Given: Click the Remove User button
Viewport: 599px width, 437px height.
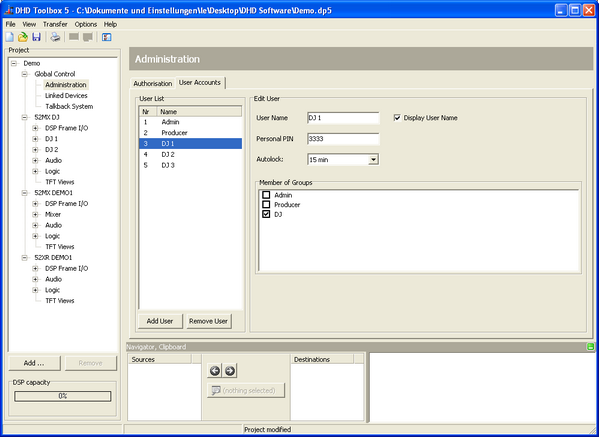Looking at the screenshot, I should tap(209, 321).
